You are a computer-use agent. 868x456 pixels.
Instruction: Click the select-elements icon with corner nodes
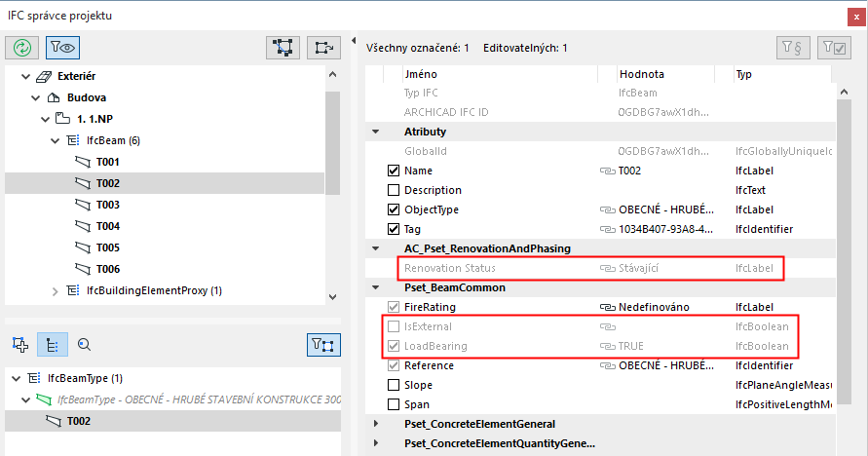click(283, 47)
